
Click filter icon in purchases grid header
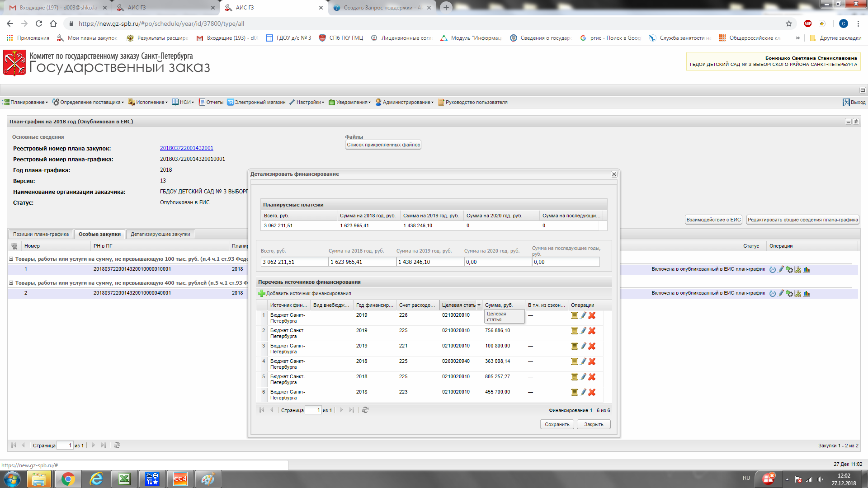(x=14, y=246)
